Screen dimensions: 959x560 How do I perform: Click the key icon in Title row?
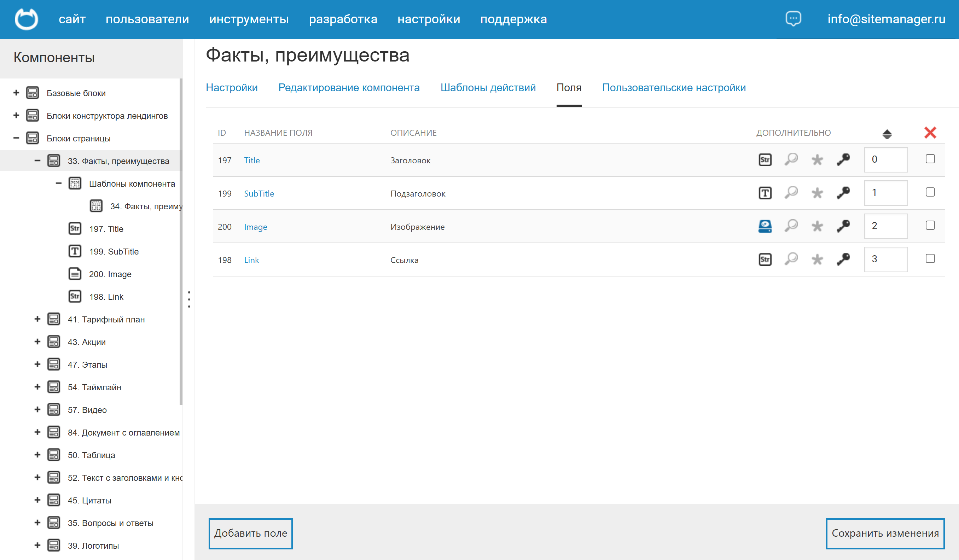(x=843, y=160)
